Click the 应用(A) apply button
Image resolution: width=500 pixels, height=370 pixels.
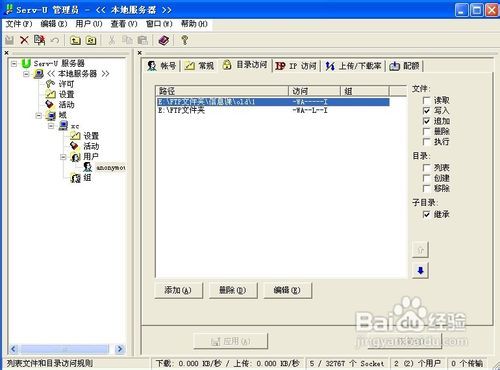(230, 341)
